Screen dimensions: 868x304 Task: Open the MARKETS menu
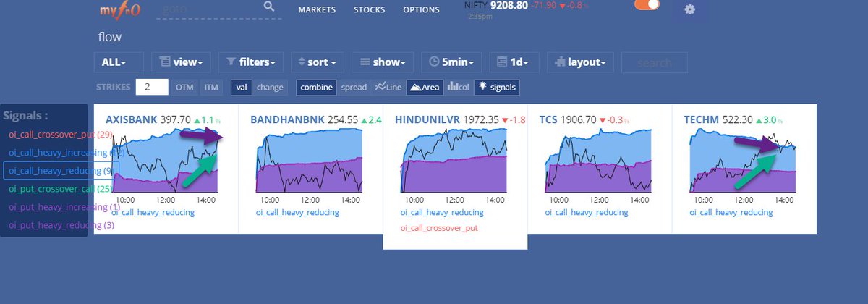[317, 10]
